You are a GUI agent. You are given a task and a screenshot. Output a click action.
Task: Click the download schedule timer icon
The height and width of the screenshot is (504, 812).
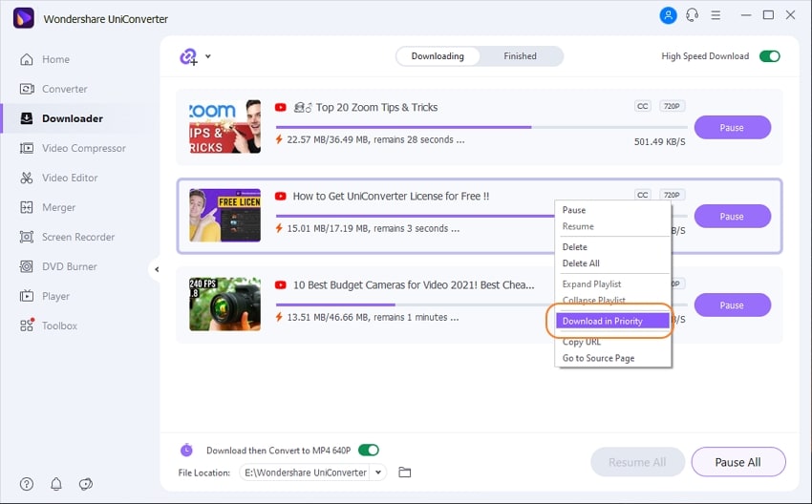point(186,450)
